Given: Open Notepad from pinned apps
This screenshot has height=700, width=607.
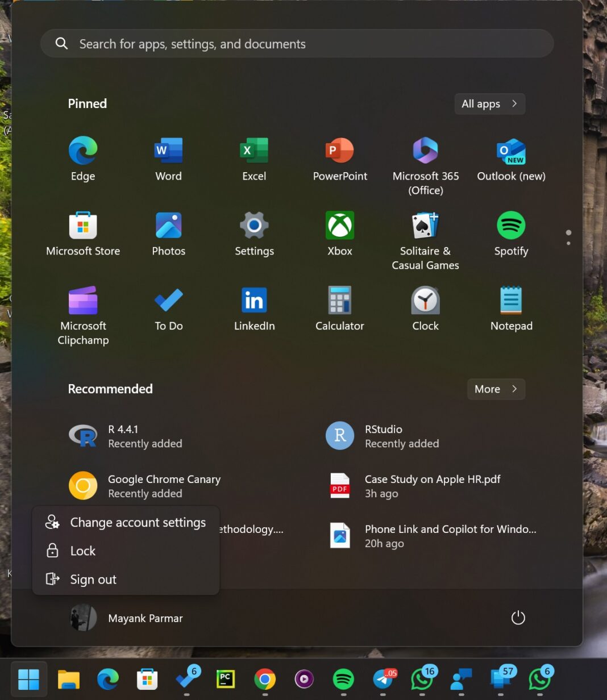Looking at the screenshot, I should click(x=510, y=307).
